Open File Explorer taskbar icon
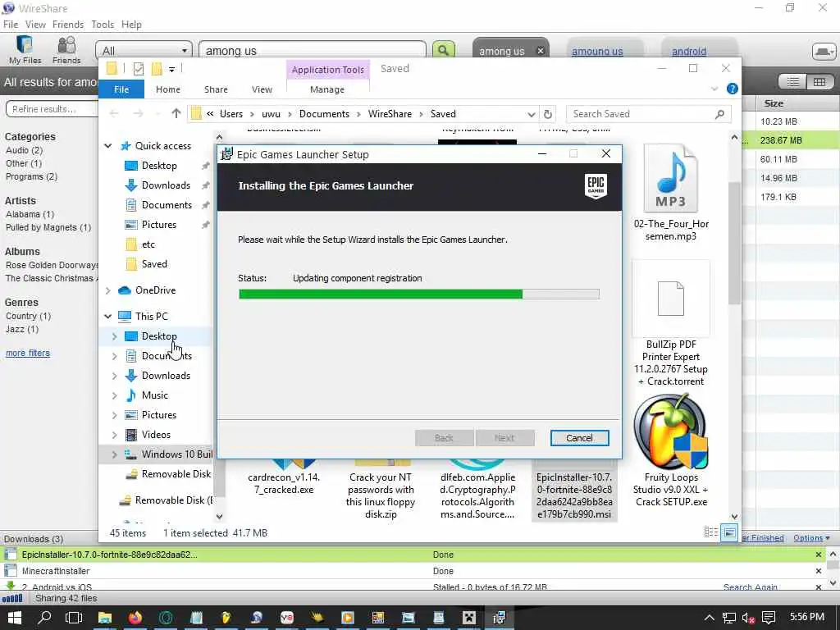 point(104,618)
